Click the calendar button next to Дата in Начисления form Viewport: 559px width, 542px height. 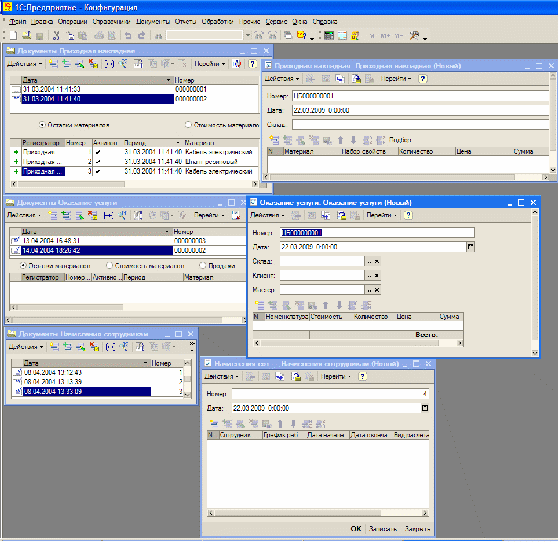[425, 408]
